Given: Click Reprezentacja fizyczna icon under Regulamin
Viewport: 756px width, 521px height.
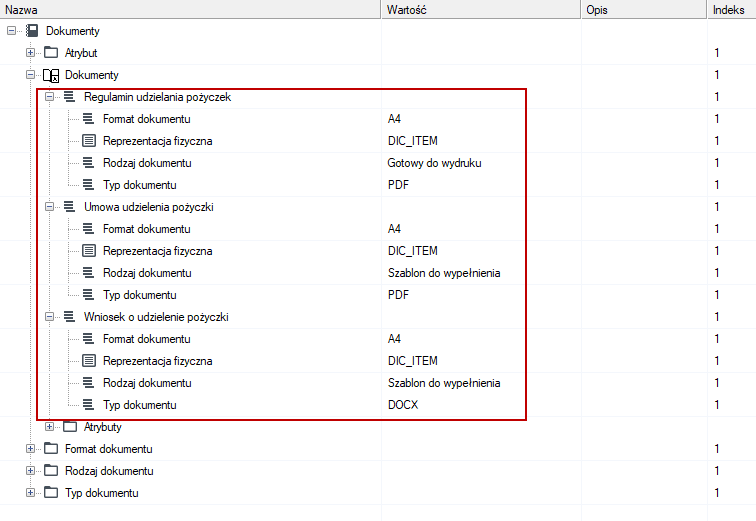Looking at the screenshot, I should tap(89, 141).
